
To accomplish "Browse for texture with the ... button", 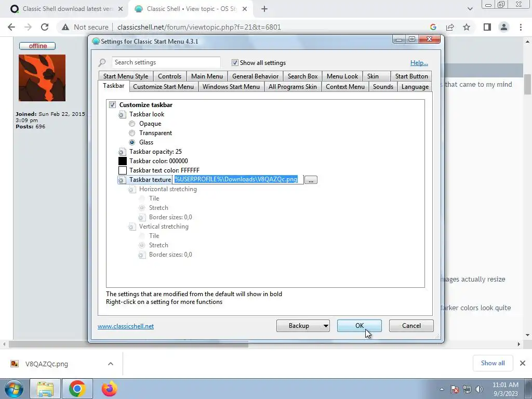I will click(x=311, y=180).
